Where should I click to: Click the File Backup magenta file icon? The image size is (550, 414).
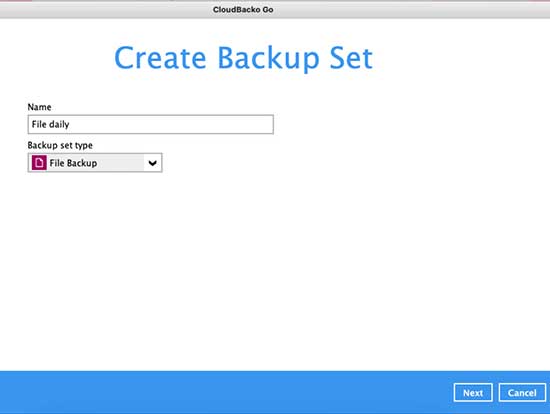tap(39, 163)
